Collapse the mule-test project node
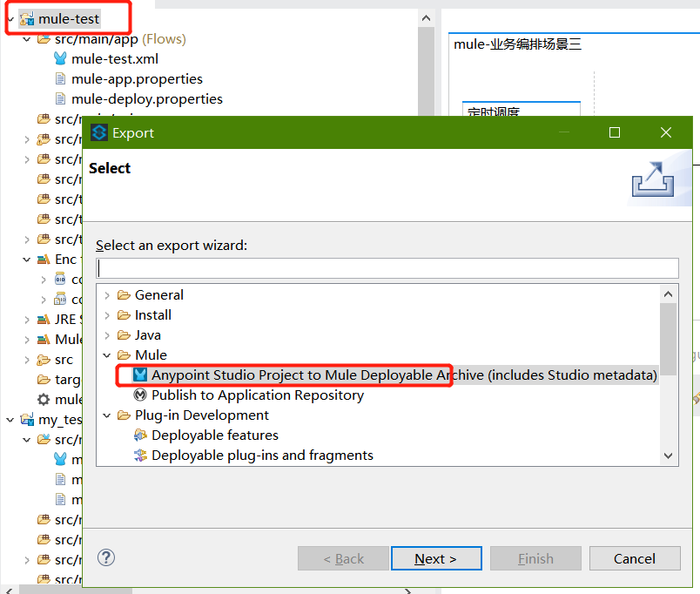Viewport: 700px width, 594px height. [x=10, y=19]
